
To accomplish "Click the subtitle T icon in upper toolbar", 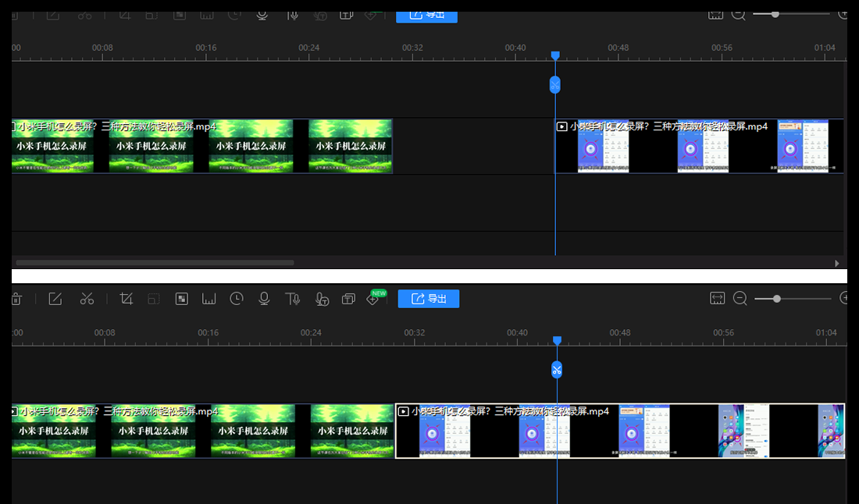I will click(x=346, y=16).
